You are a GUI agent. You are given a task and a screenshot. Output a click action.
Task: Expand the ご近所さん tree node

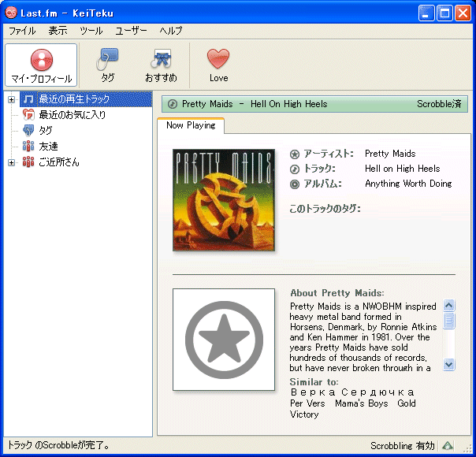coord(11,162)
